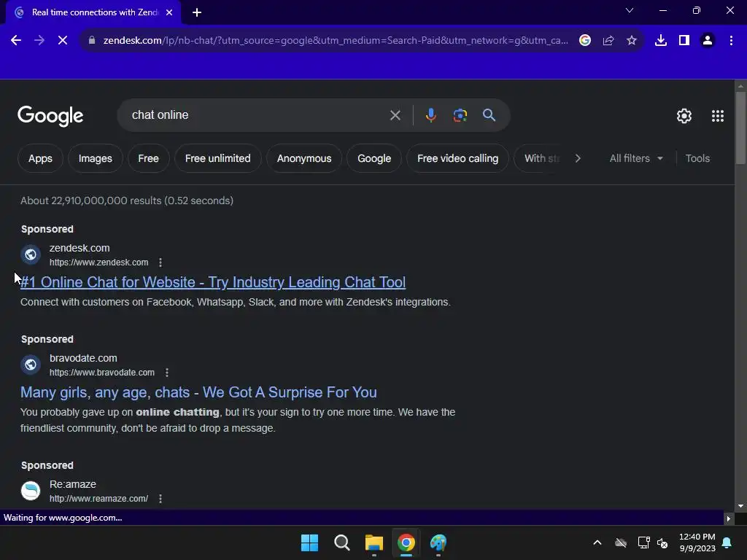Viewport: 747px width, 560px height.
Task: Open Re:amaze ad options three dots
Action: coord(160,499)
